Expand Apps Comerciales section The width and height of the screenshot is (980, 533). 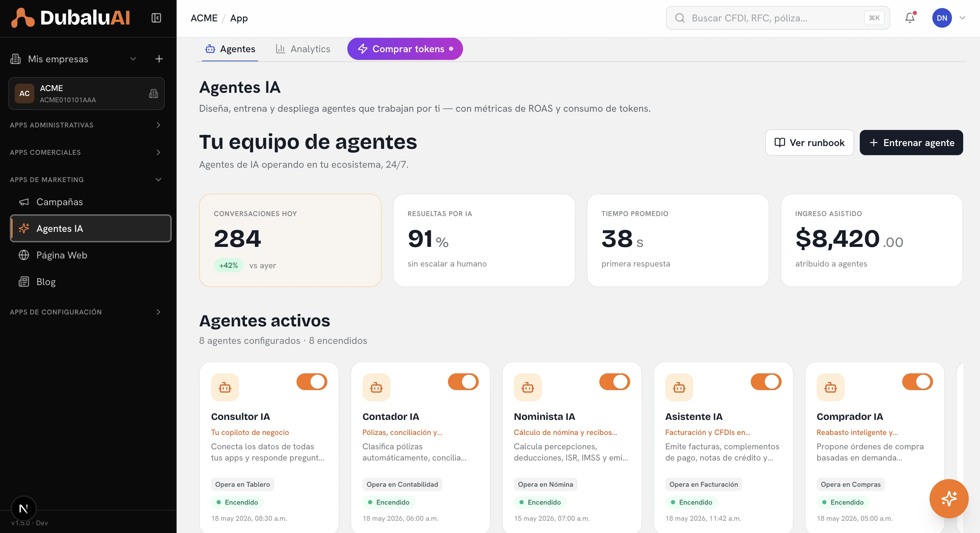(x=86, y=152)
